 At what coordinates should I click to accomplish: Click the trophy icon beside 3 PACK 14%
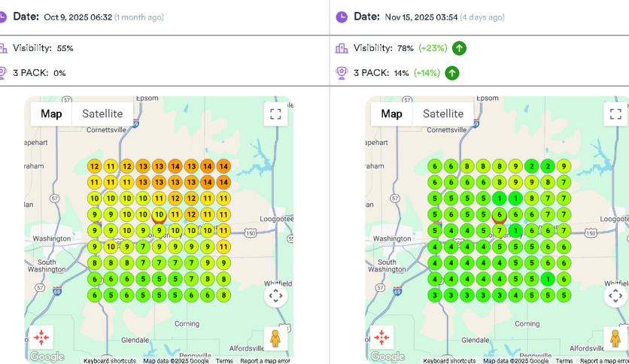tap(342, 73)
